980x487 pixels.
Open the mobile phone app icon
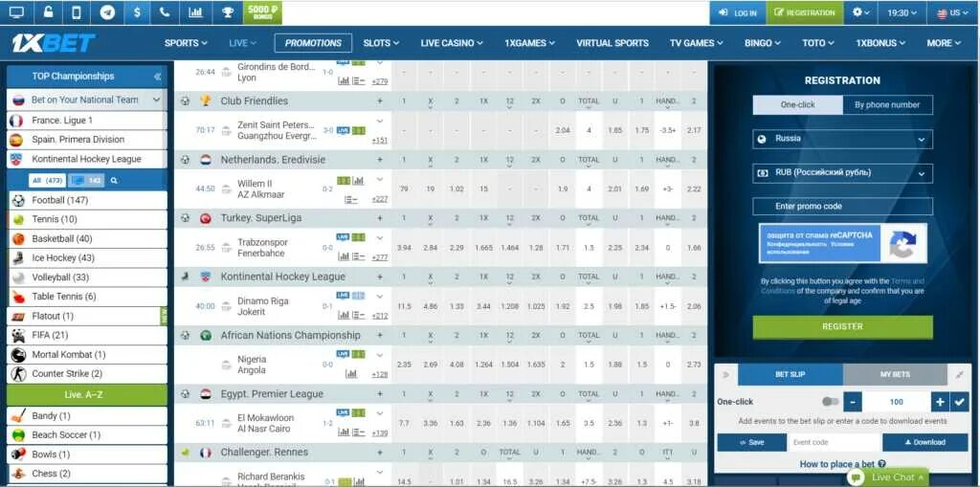pos(77,12)
